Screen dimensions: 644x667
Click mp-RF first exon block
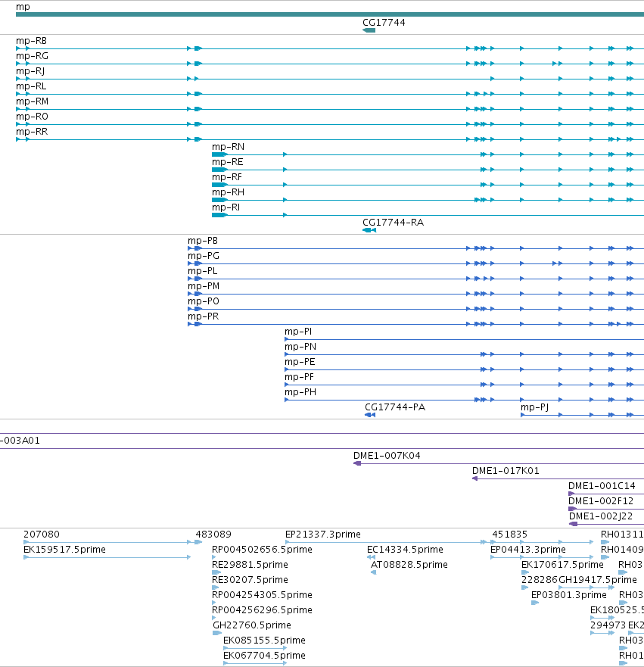click(x=219, y=185)
